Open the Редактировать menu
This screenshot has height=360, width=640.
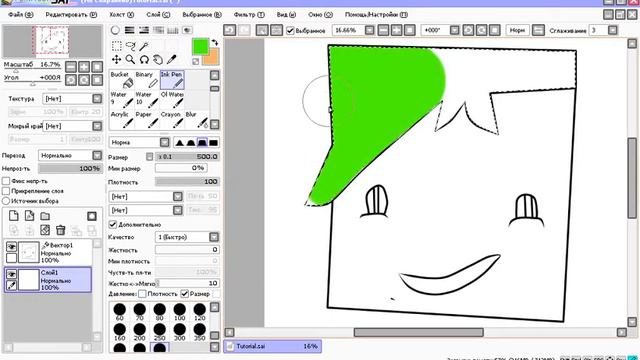71,15
